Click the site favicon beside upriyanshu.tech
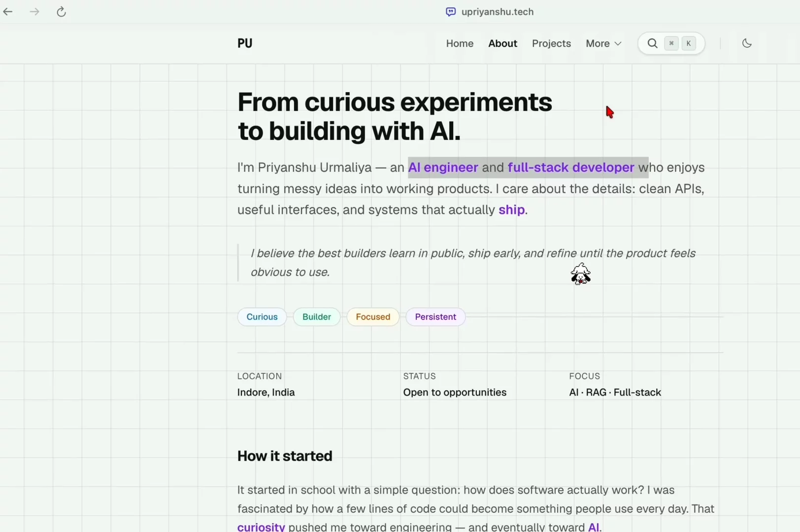This screenshot has width=800, height=532. [451, 12]
